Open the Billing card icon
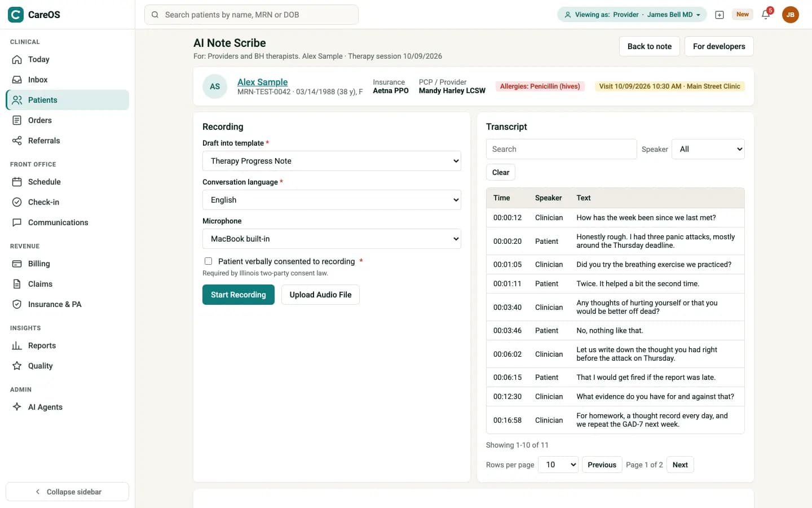 click(x=17, y=264)
